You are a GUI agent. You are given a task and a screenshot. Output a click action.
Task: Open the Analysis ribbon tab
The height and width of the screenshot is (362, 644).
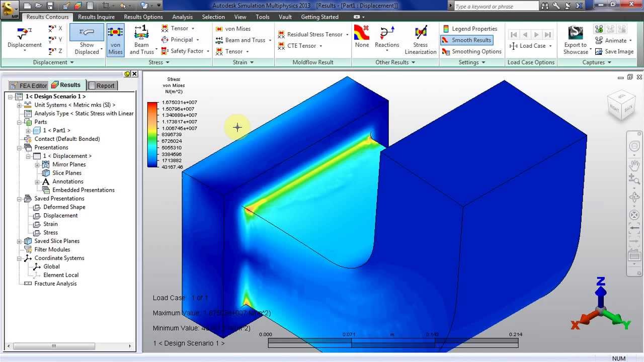(183, 17)
